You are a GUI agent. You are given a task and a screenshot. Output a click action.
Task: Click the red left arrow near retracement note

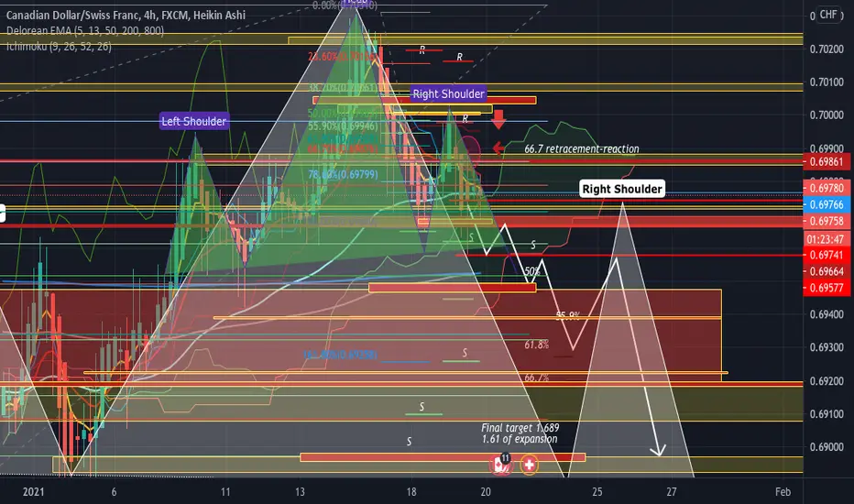(x=498, y=148)
